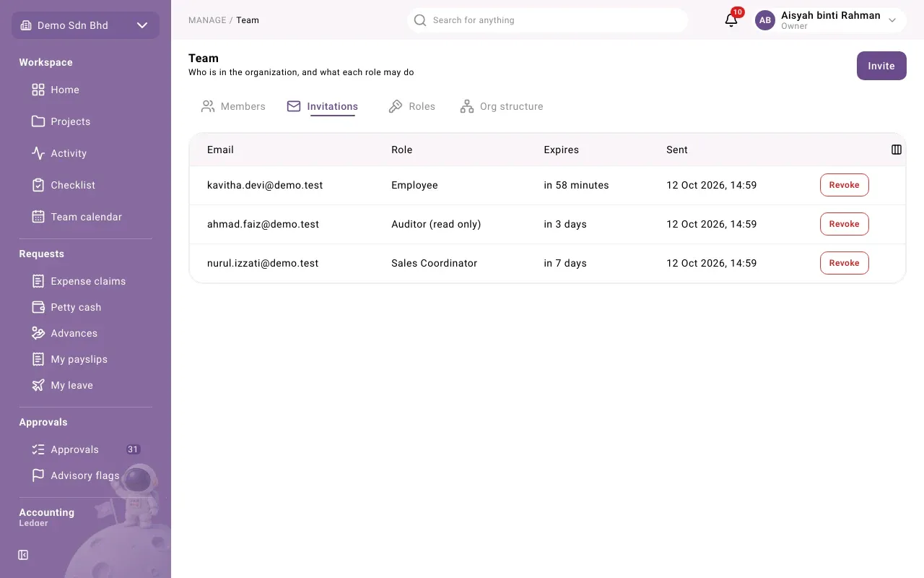
Task: Click the 'in 58 minutes' expiry cell
Action: coord(576,185)
